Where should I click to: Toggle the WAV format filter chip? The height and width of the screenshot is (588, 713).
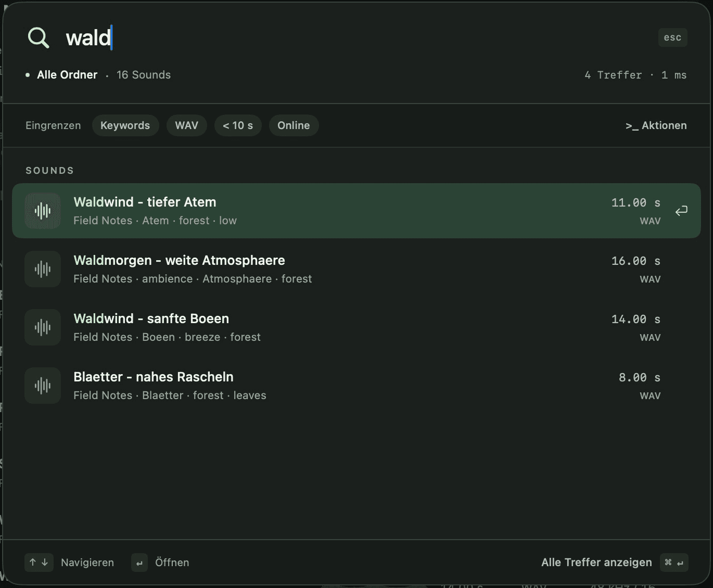(187, 125)
